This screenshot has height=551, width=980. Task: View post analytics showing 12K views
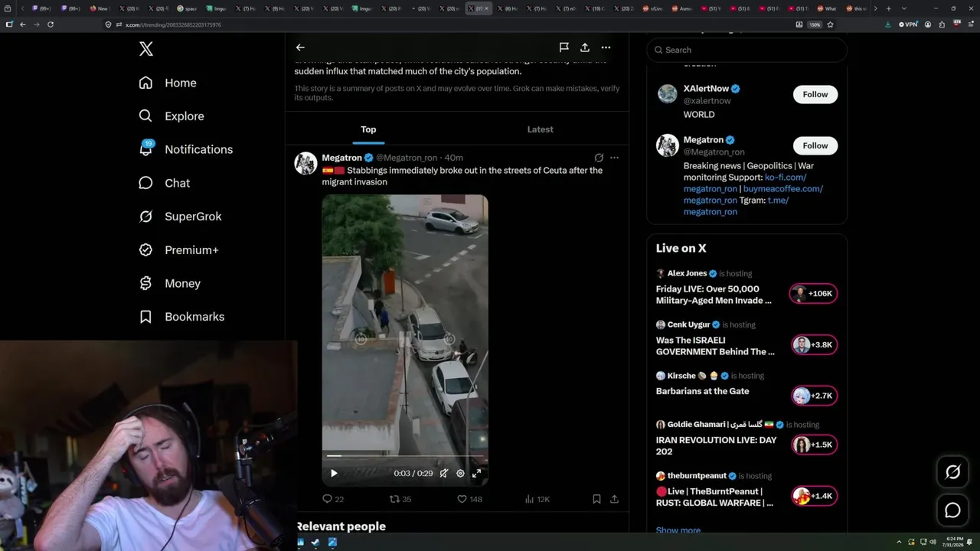tap(537, 499)
